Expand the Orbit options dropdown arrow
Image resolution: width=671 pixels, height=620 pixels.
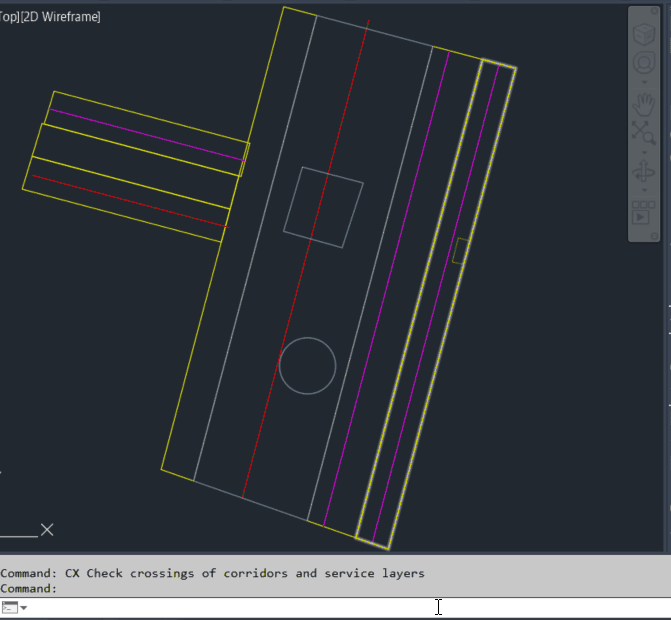tap(643, 190)
